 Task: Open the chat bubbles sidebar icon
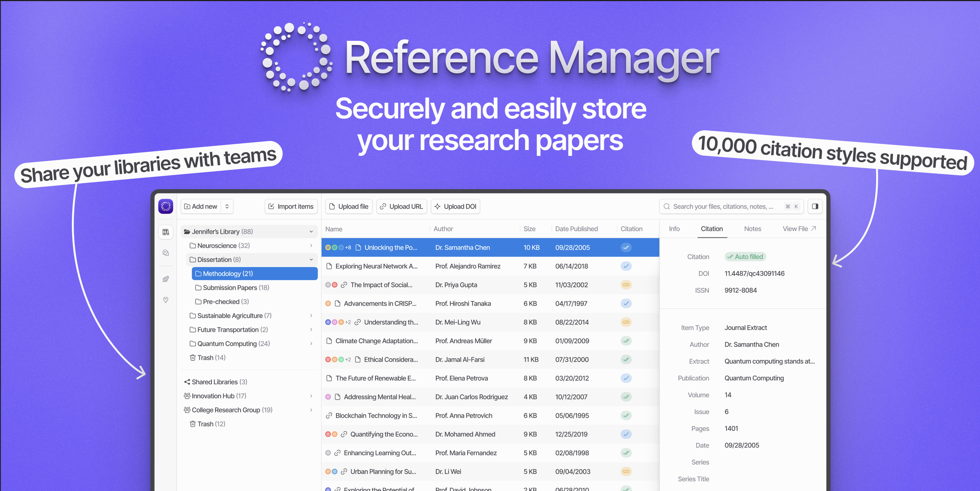[165, 253]
